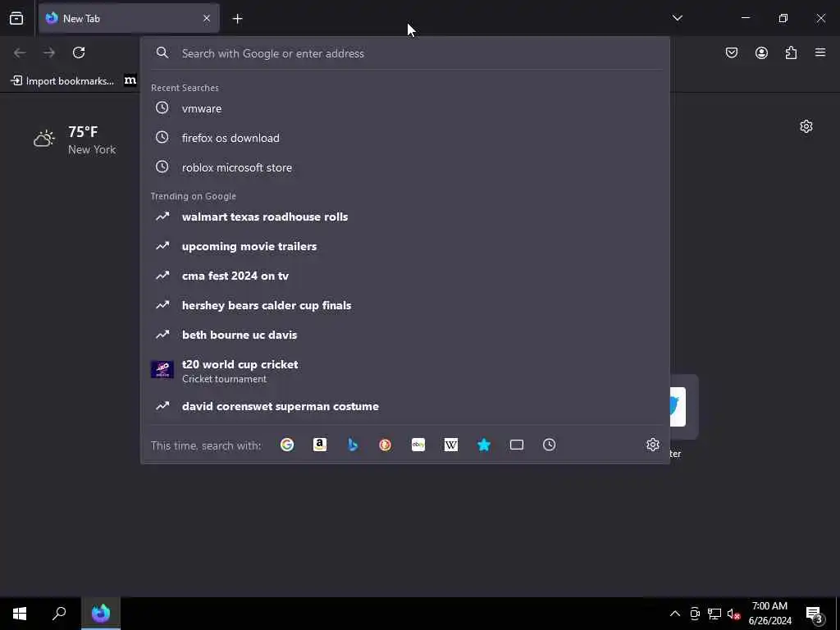Go forward one page
The width and height of the screenshot is (840, 630).
point(49,52)
